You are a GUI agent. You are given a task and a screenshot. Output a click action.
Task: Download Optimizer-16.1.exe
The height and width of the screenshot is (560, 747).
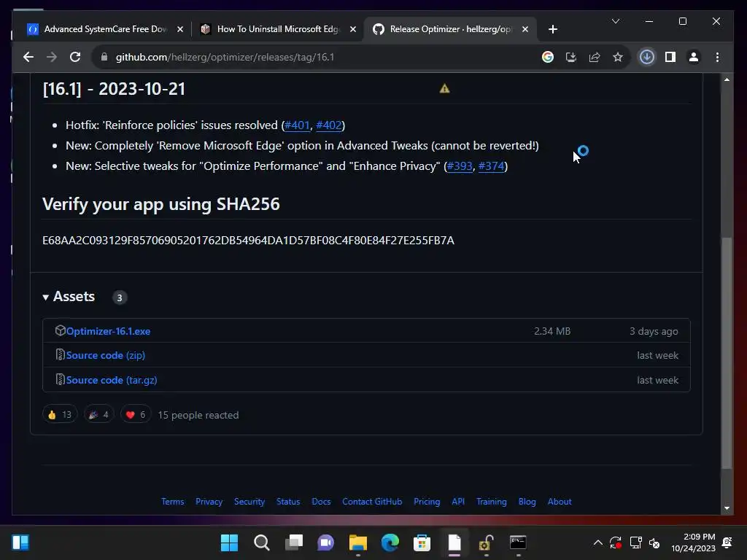(108, 332)
